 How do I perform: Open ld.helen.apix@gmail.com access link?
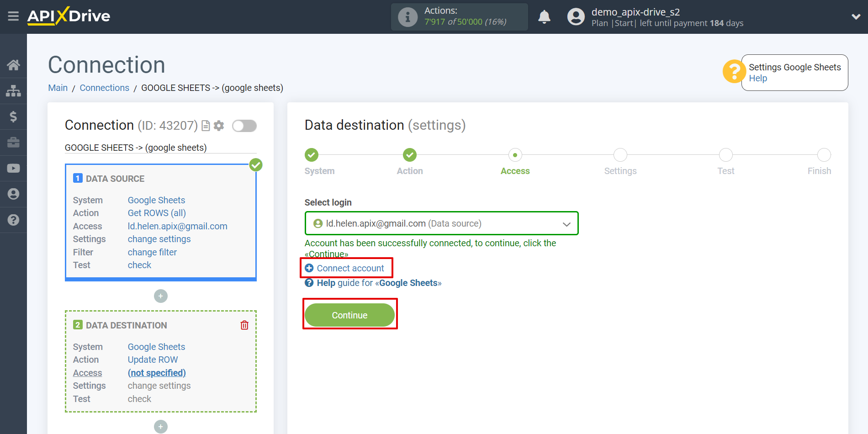pyautogui.click(x=178, y=226)
